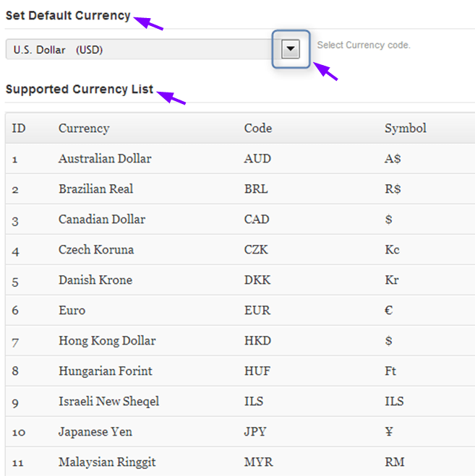
Task: Select the Hong Kong Dollar row
Action: [107, 341]
